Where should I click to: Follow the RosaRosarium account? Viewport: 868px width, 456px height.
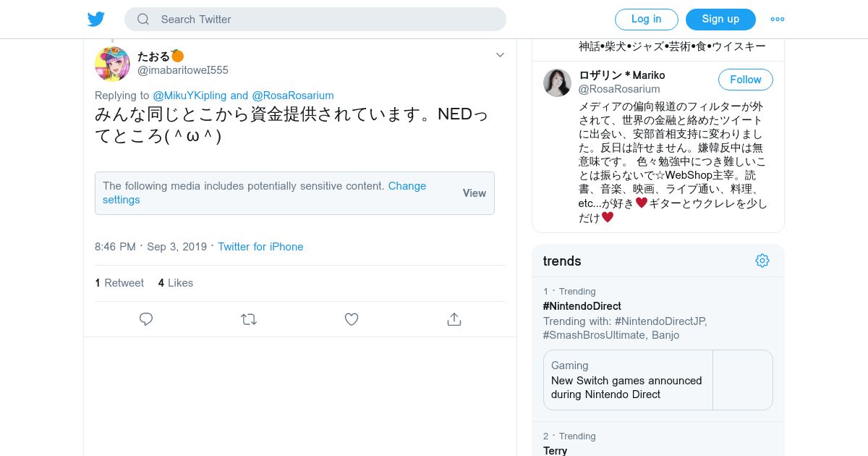coord(745,80)
